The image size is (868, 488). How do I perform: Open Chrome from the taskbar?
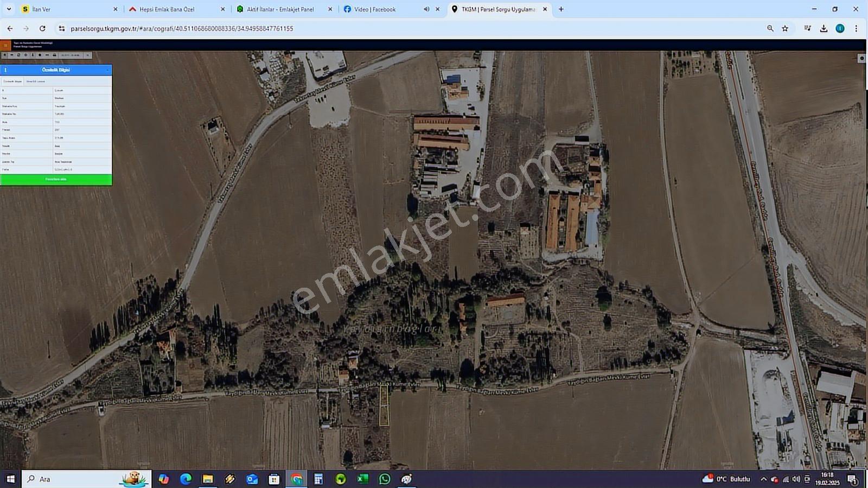pyautogui.click(x=296, y=479)
